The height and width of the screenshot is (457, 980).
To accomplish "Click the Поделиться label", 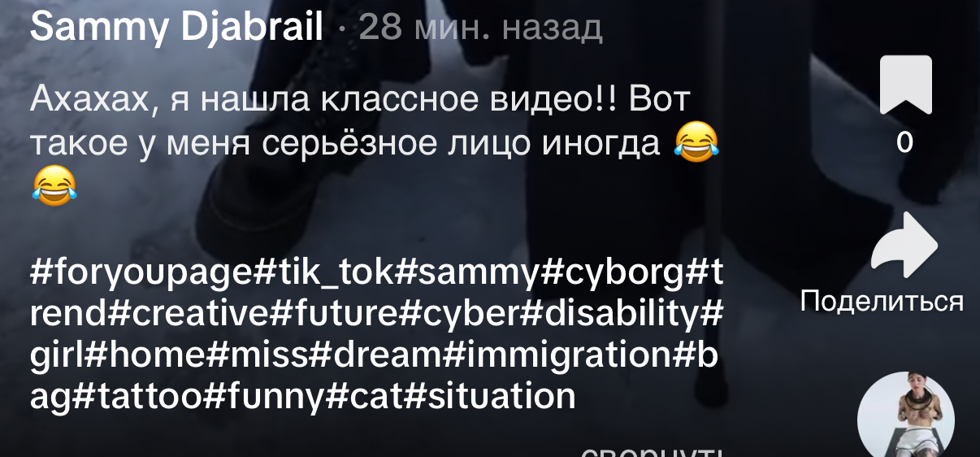I will coord(882,302).
